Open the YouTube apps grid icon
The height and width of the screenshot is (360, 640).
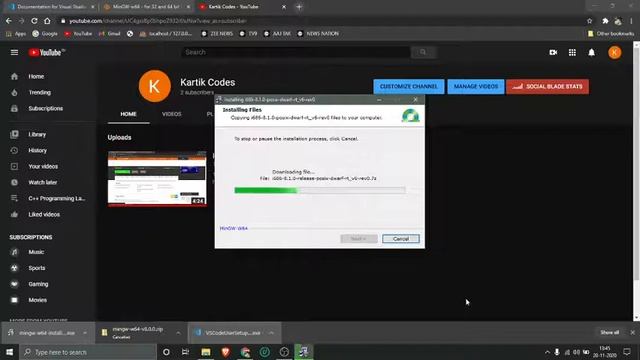point(572,52)
